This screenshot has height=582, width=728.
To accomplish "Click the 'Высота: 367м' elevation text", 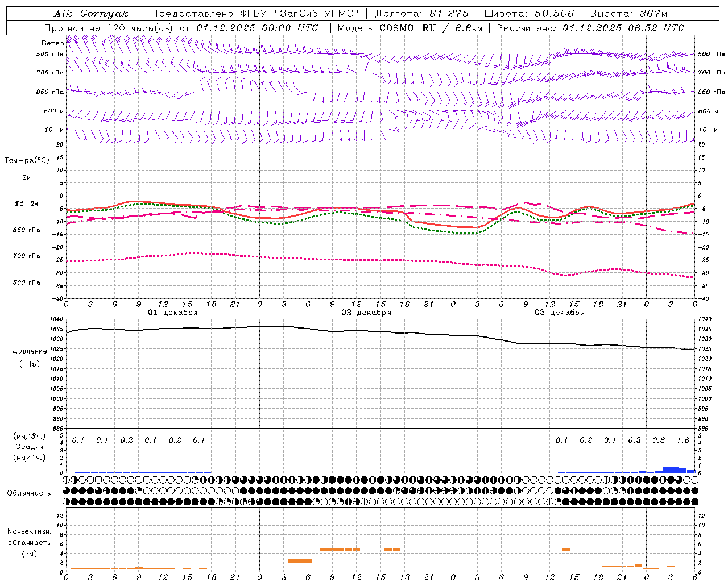I will (x=628, y=14).
